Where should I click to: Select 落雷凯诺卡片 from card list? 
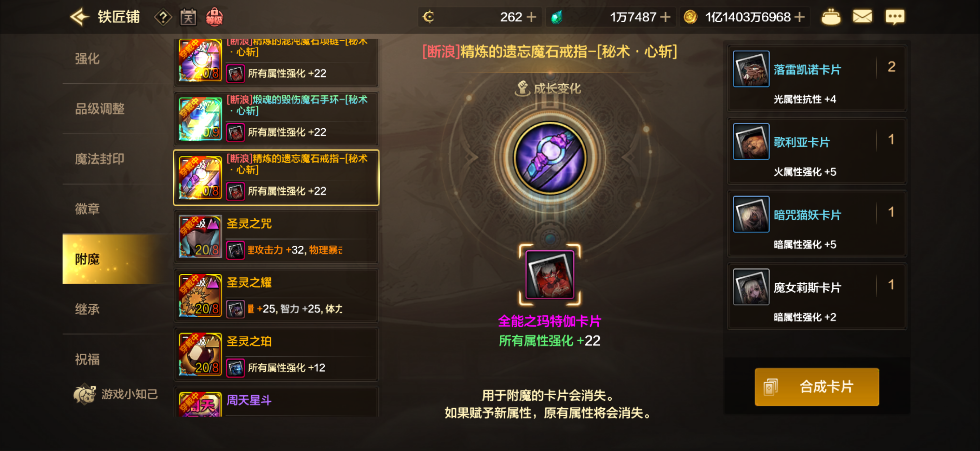(817, 78)
